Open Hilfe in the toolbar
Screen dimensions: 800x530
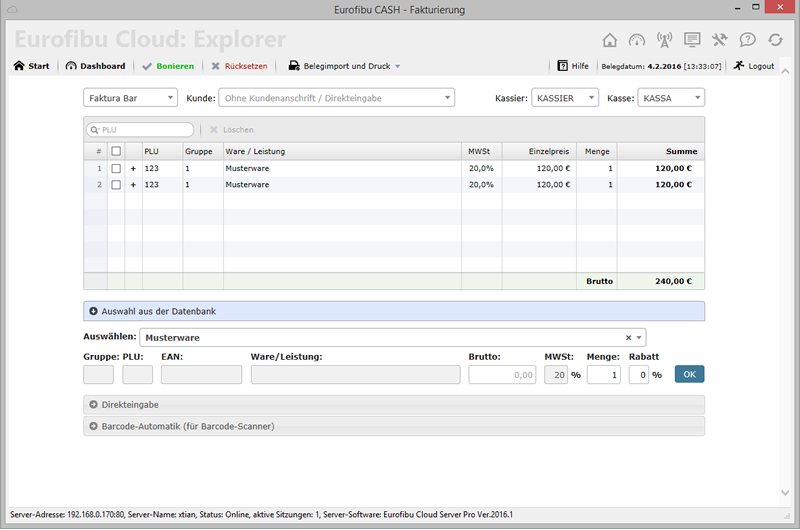[x=573, y=66]
